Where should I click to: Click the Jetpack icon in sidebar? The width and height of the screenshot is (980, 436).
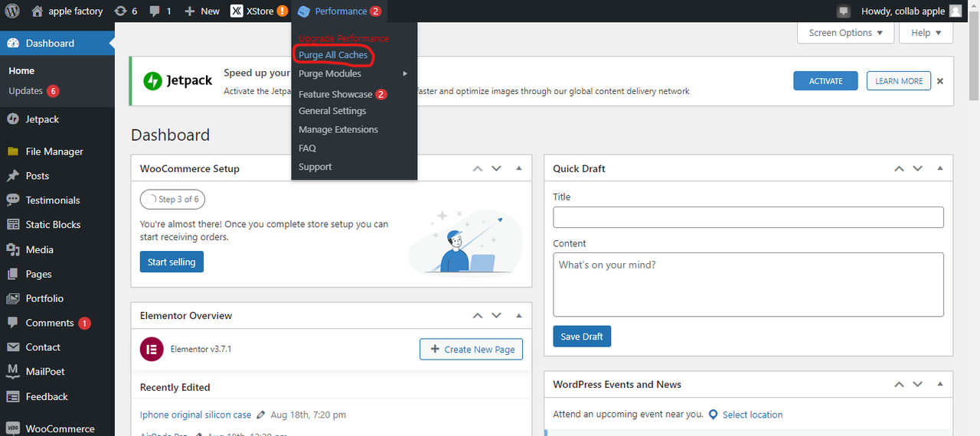[13, 119]
